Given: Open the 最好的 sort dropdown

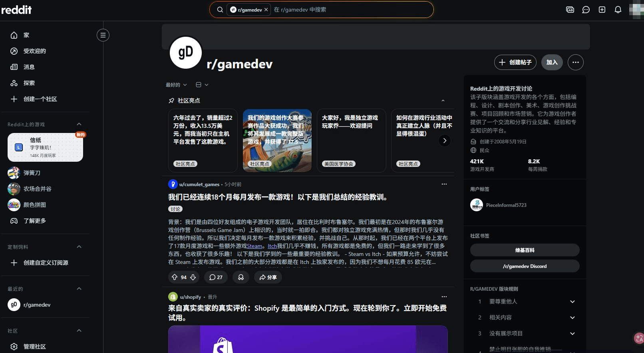Looking at the screenshot, I should point(176,85).
